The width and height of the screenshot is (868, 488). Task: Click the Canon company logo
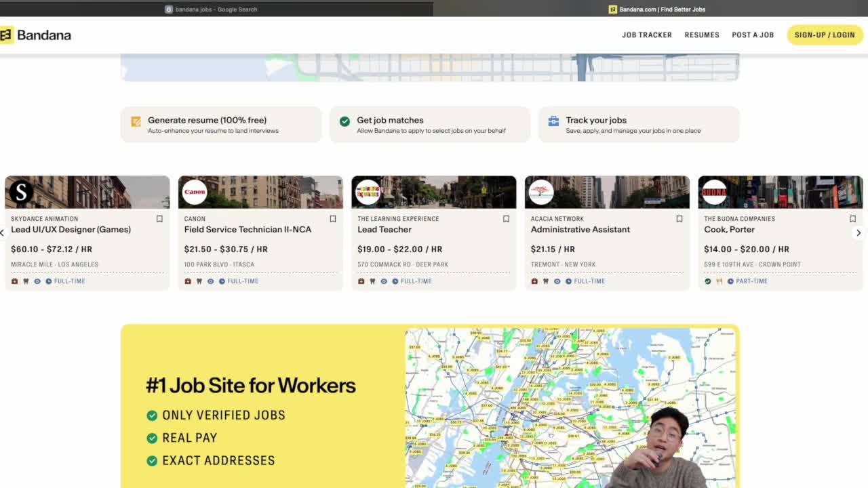(195, 192)
